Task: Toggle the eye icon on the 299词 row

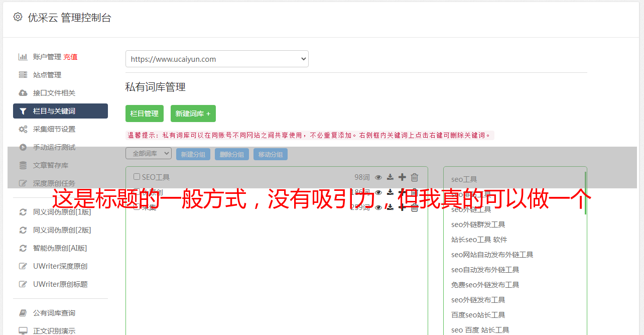Action: [378, 207]
